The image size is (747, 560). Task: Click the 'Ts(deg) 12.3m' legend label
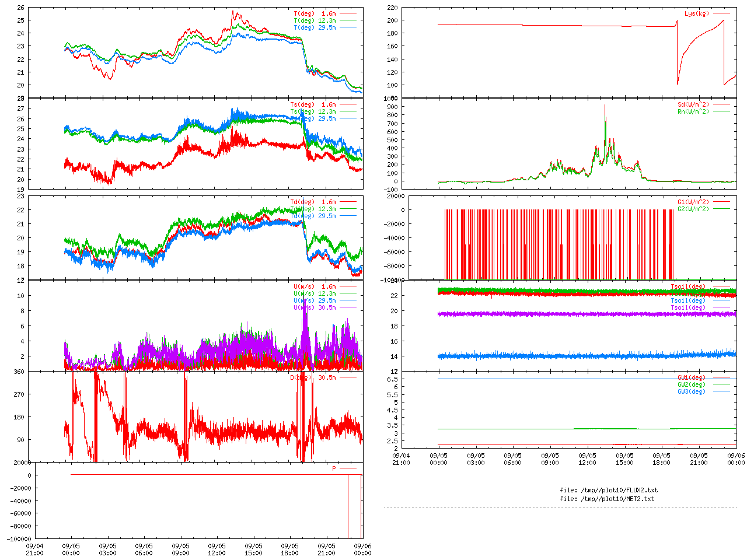313,112
